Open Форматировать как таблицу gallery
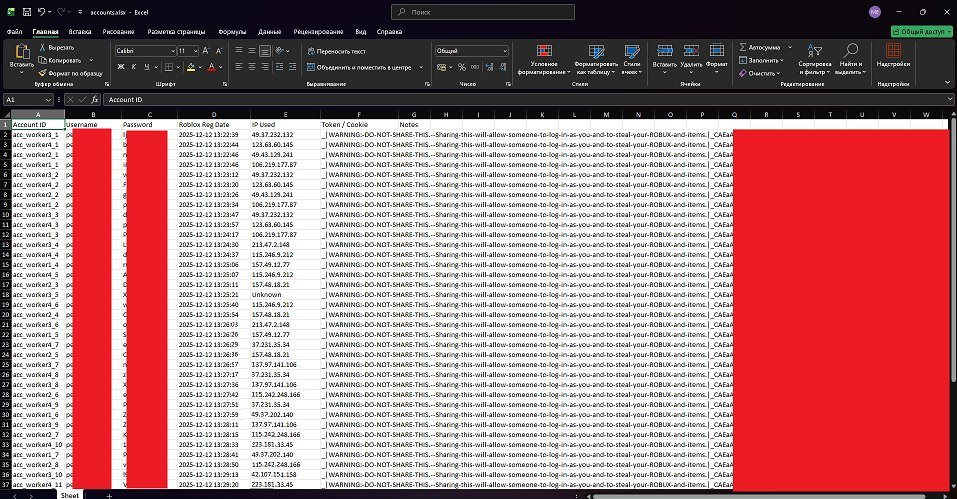Screen dimensions: 957x499 [596, 60]
